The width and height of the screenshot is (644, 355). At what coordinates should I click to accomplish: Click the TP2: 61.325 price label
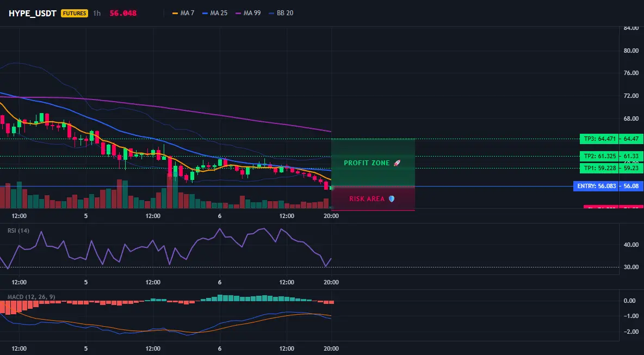599,156
